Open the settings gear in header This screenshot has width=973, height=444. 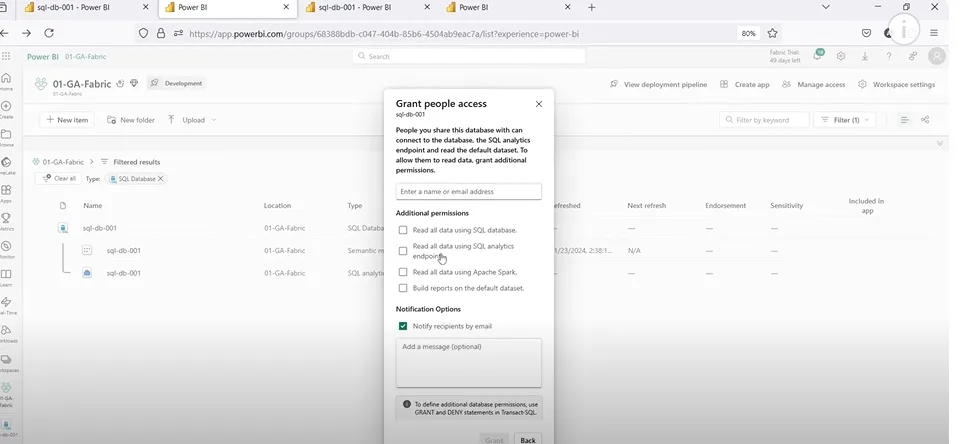pyautogui.click(x=841, y=56)
